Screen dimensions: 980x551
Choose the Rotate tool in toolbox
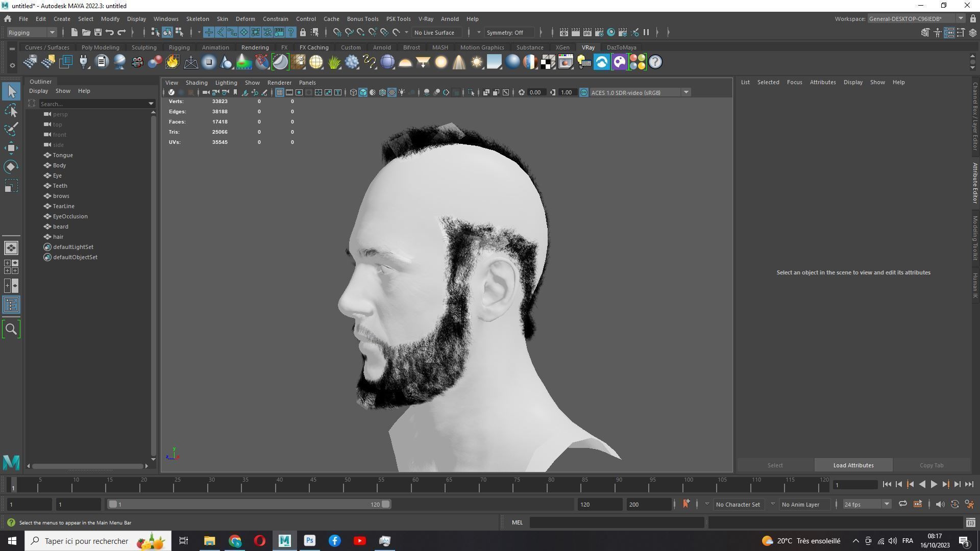point(11,167)
